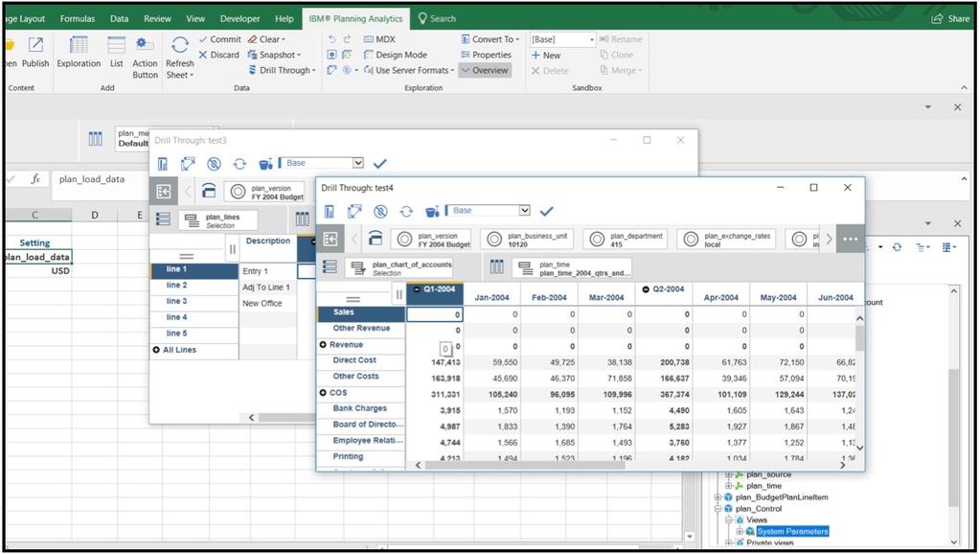Image resolution: width=980 pixels, height=554 pixels.
Task: Click New in the Sandbox group
Action: click(x=546, y=55)
